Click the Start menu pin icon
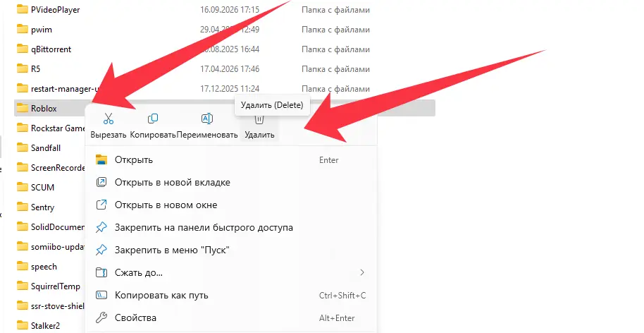 (x=101, y=250)
